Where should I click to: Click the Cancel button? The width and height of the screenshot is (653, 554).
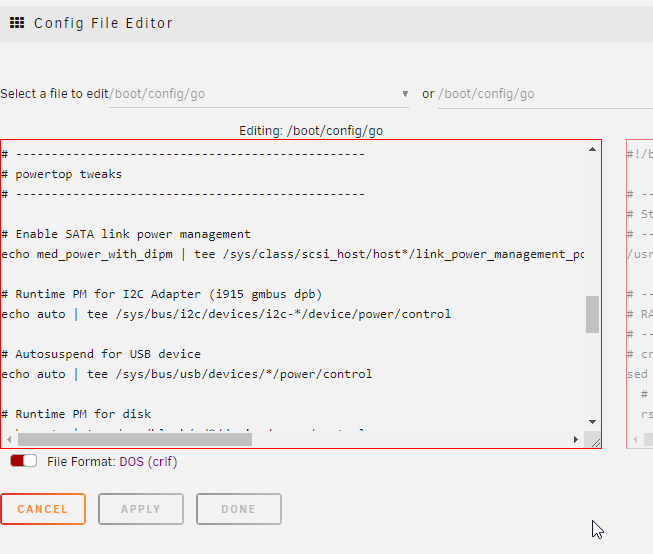pyautogui.click(x=43, y=509)
